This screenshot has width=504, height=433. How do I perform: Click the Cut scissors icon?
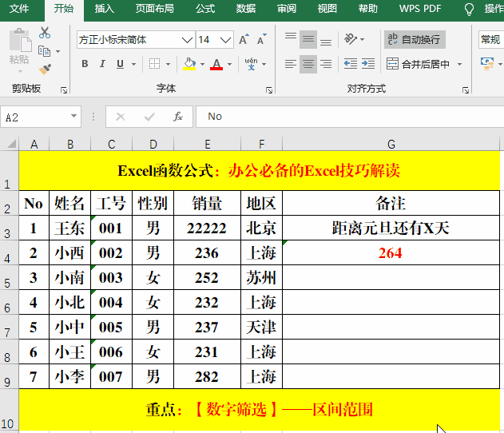pos(45,34)
